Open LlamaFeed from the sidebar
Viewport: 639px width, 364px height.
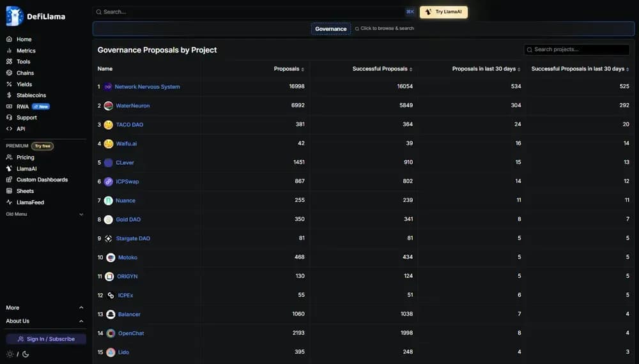point(30,202)
